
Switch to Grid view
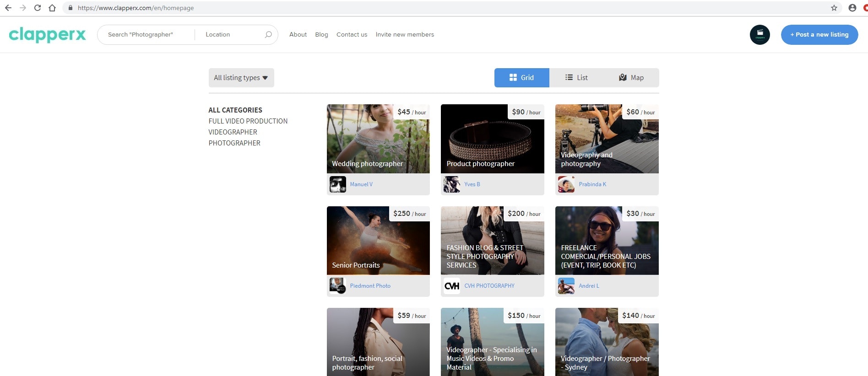coord(522,78)
